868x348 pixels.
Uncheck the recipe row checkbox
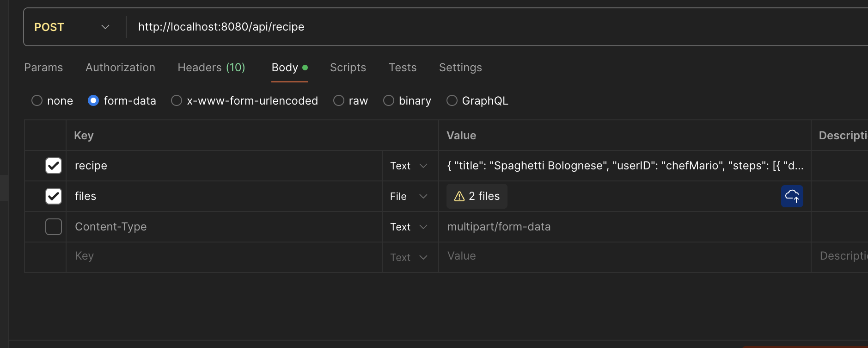(x=54, y=166)
